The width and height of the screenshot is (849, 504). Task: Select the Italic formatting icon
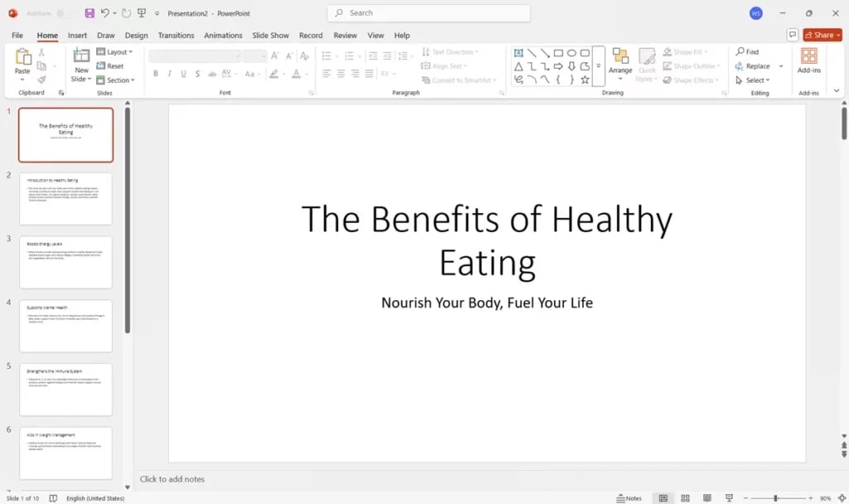click(169, 74)
